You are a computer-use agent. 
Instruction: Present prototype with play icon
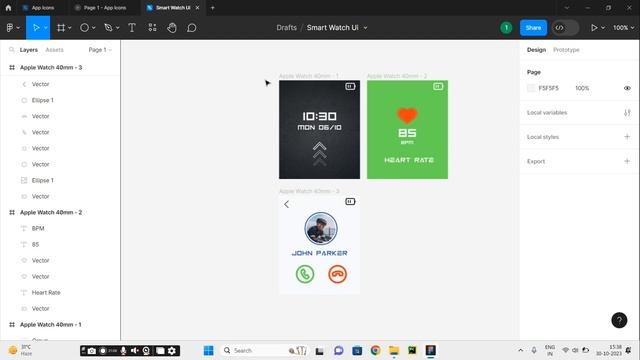point(594,28)
